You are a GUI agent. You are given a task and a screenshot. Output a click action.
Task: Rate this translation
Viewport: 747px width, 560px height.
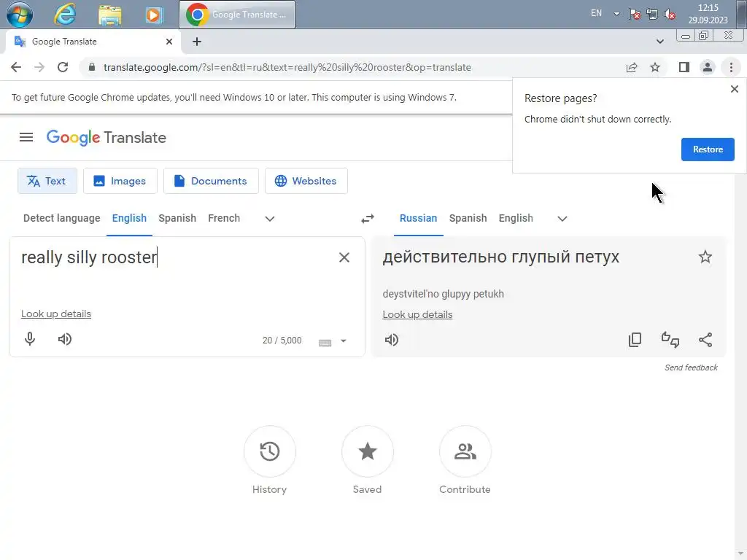670,340
